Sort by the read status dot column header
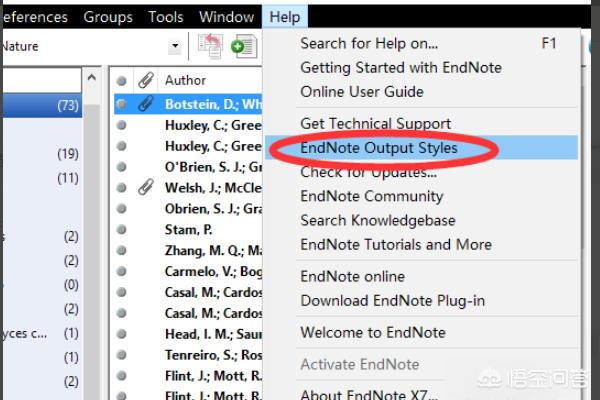 tap(122, 81)
